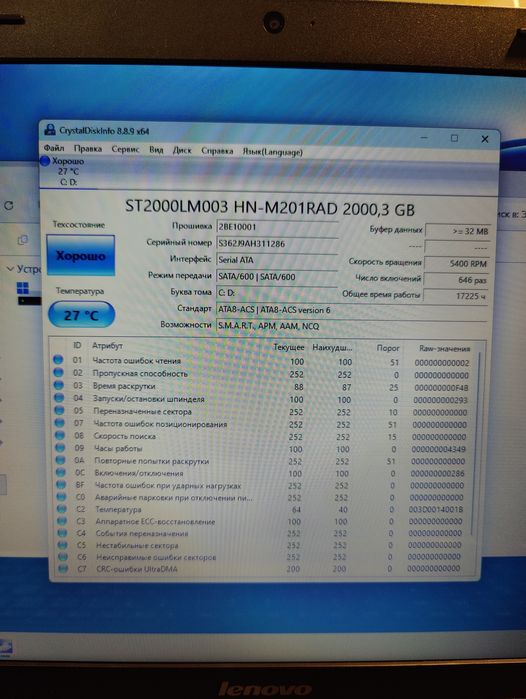Screen dimensions: 526x699
Task: Click status icon for Запуски/остановки шпинделя
Action: [59, 397]
